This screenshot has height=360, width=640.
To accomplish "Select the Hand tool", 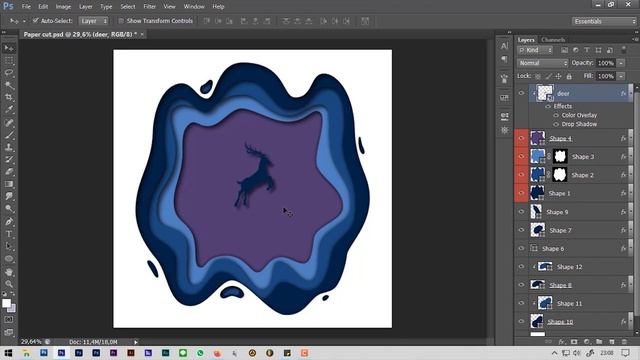I will point(9,272).
